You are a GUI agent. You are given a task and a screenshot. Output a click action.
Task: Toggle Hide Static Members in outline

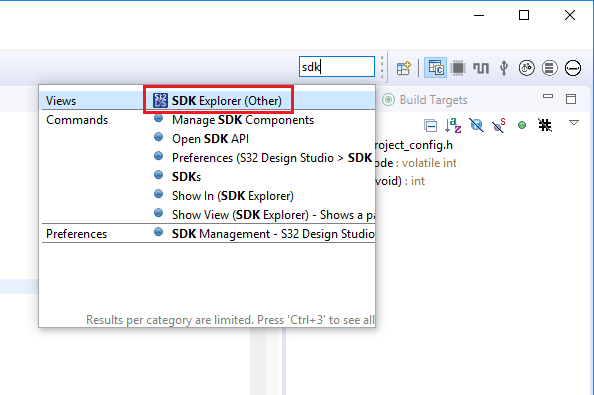coord(499,125)
